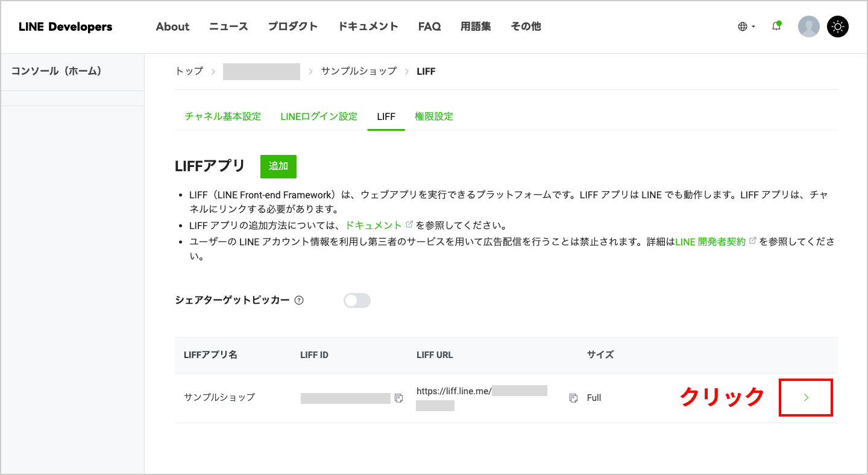The height and width of the screenshot is (475, 868).
Task: Open the ニュース menu item
Action: pyautogui.click(x=228, y=27)
